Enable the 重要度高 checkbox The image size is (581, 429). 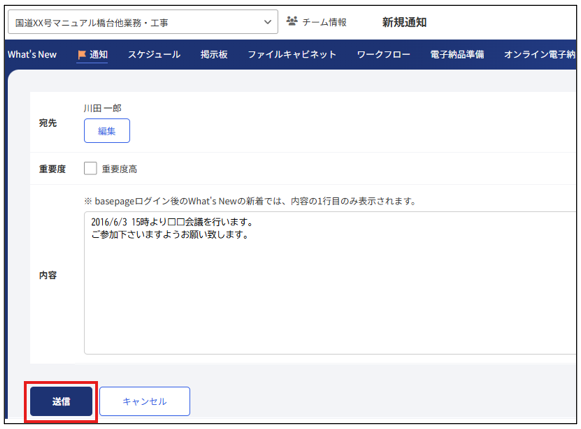90,169
